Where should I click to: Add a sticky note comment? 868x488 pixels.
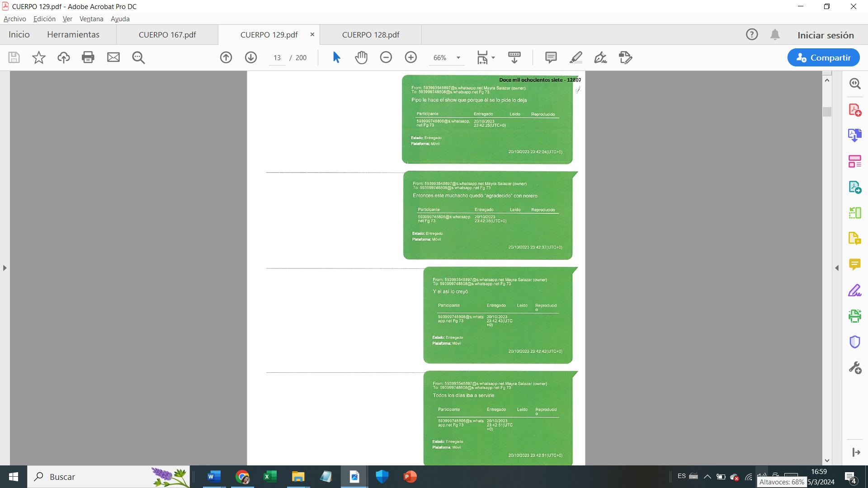coord(551,57)
